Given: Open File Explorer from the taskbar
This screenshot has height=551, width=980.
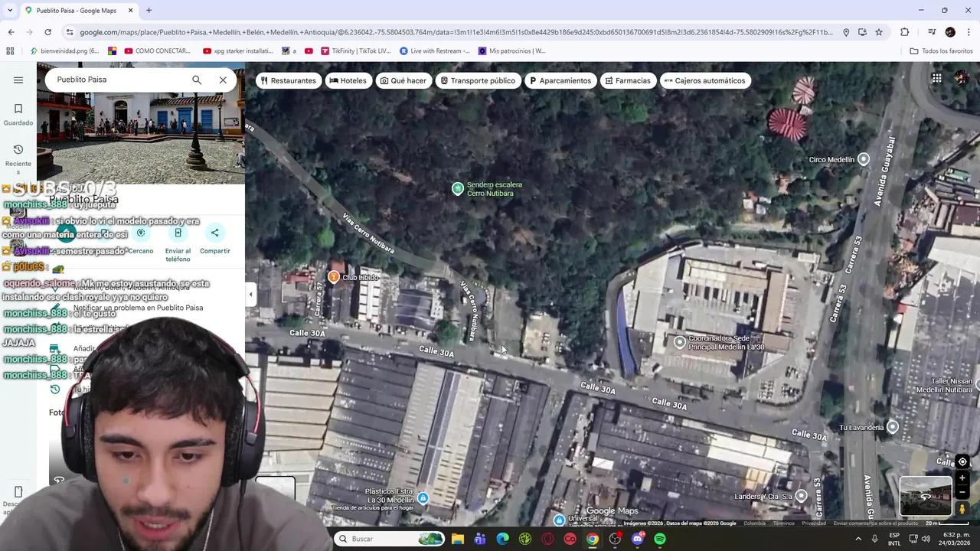Looking at the screenshot, I should 458,539.
